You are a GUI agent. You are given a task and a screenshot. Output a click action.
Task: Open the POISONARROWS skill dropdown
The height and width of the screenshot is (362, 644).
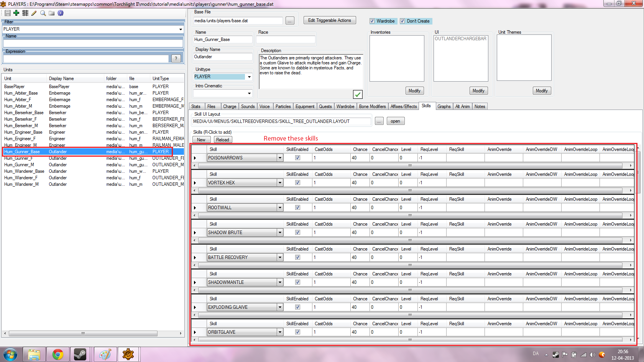[280, 158]
